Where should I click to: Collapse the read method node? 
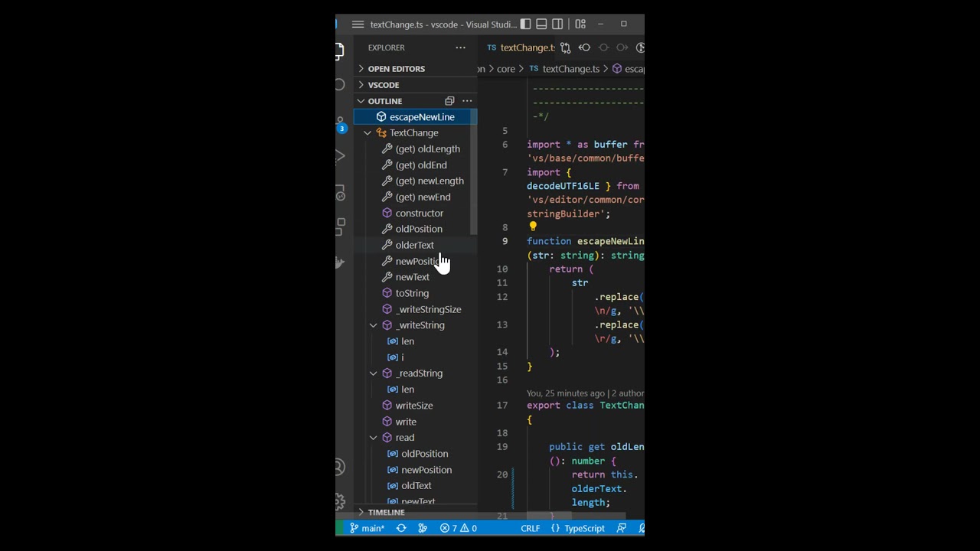374,438
